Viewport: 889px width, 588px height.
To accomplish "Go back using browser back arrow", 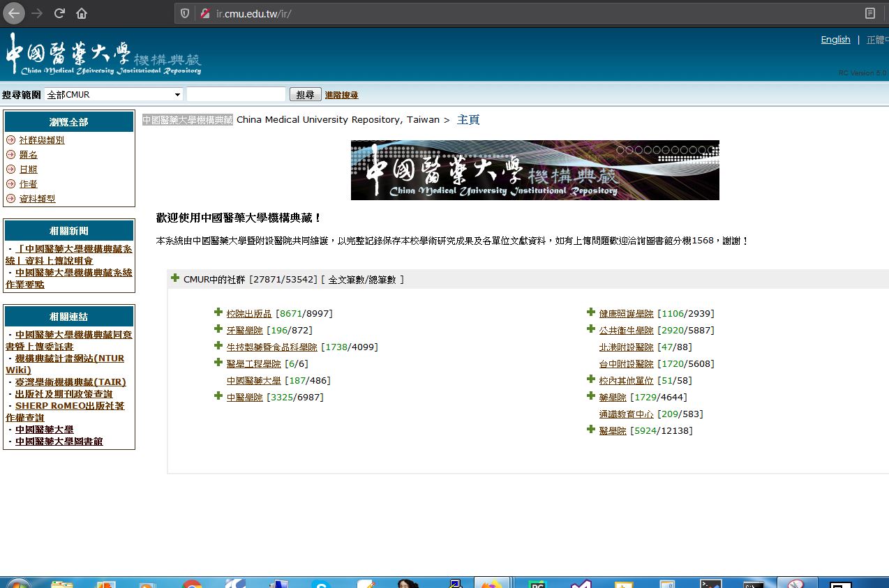I will [x=14, y=13].
